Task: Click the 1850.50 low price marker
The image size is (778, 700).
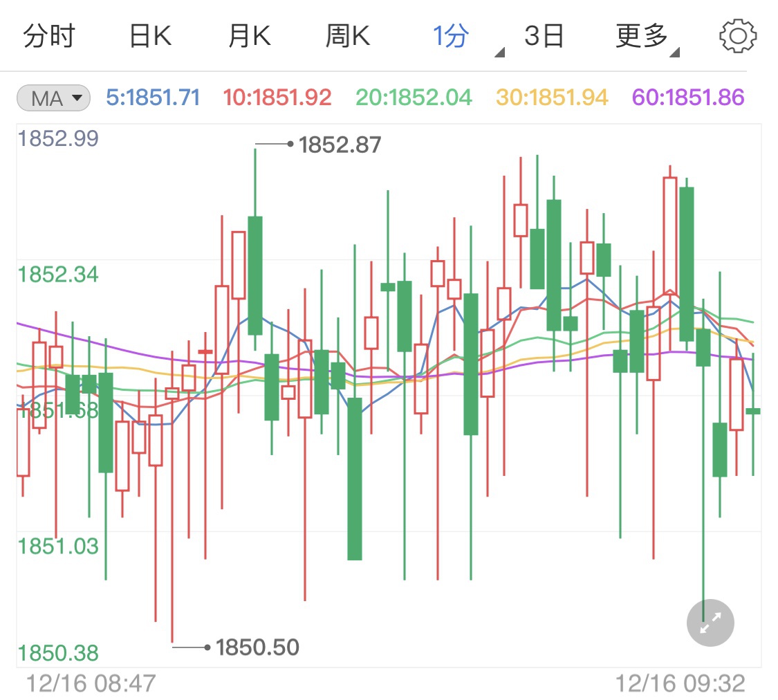Action: 257,647
